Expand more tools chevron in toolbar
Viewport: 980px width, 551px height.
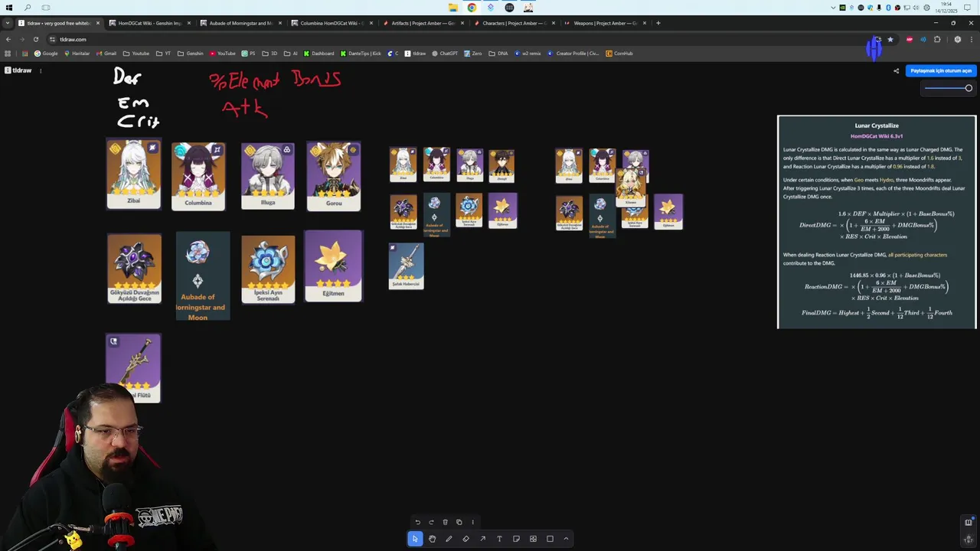click(566, 539)
